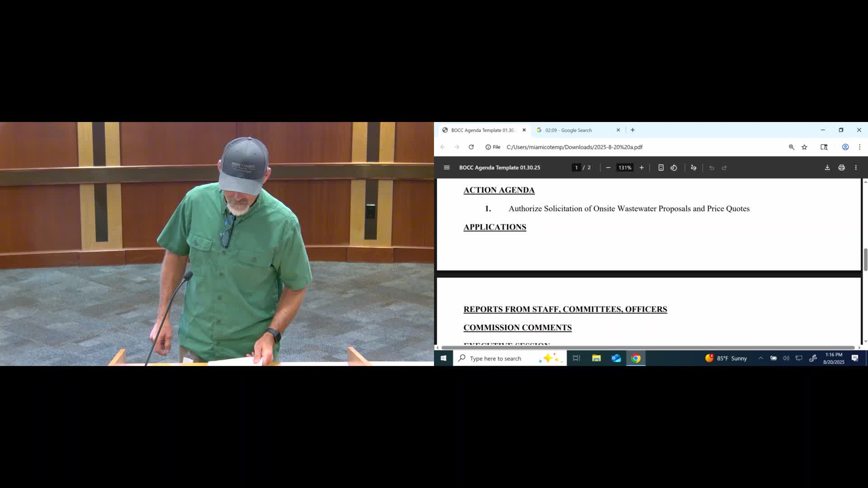Click the page number input showing 1
The image size is (868, 488).
[x=576, y=167]
